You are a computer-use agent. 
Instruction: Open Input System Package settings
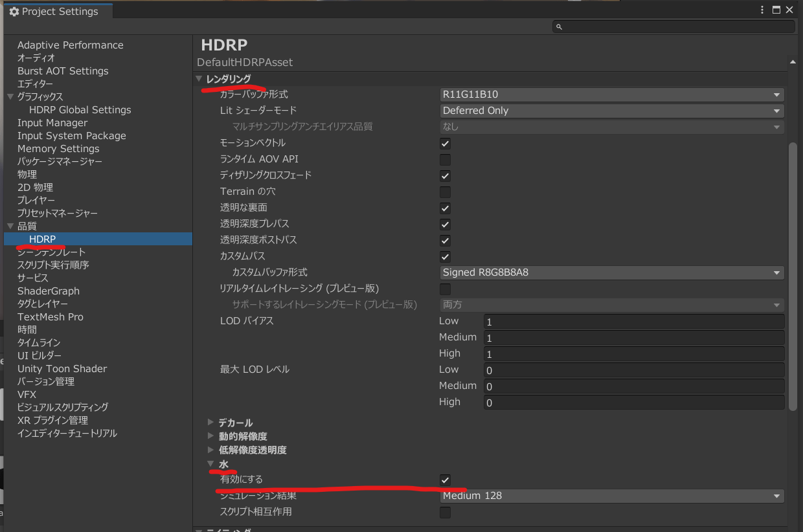coord(72,136)
